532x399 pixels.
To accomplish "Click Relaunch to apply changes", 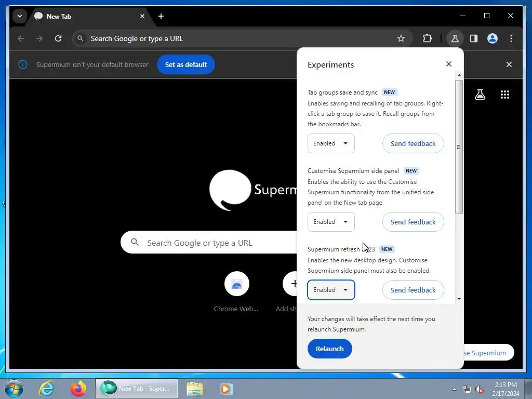I will coord(329,349).
